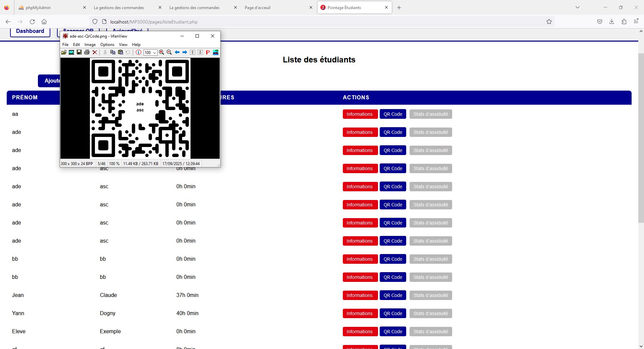Select name text "Dogny"
644x349 pixels.
point(108,313)
